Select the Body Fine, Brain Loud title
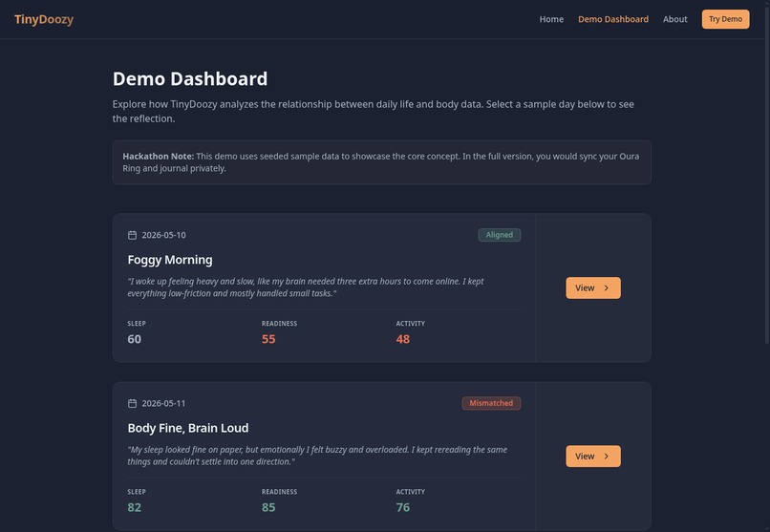Screen dimensions: 770x532 click(x=188, y=428)
